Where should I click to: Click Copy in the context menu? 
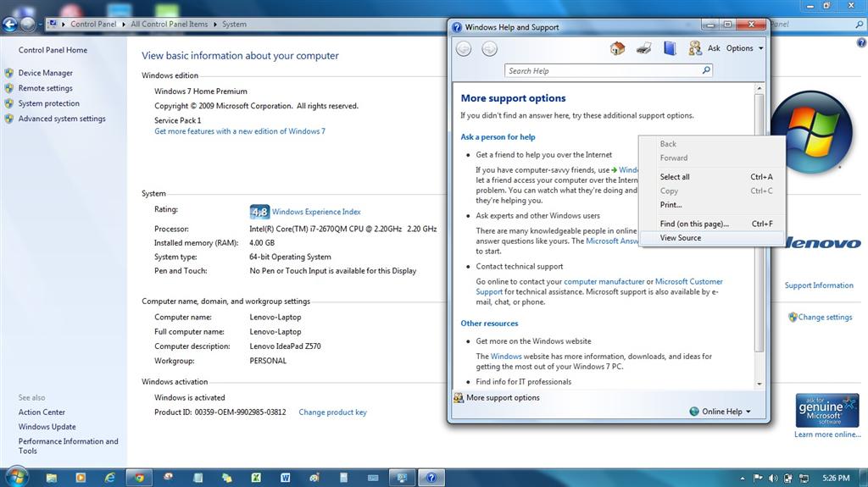[x=711, y=191]
